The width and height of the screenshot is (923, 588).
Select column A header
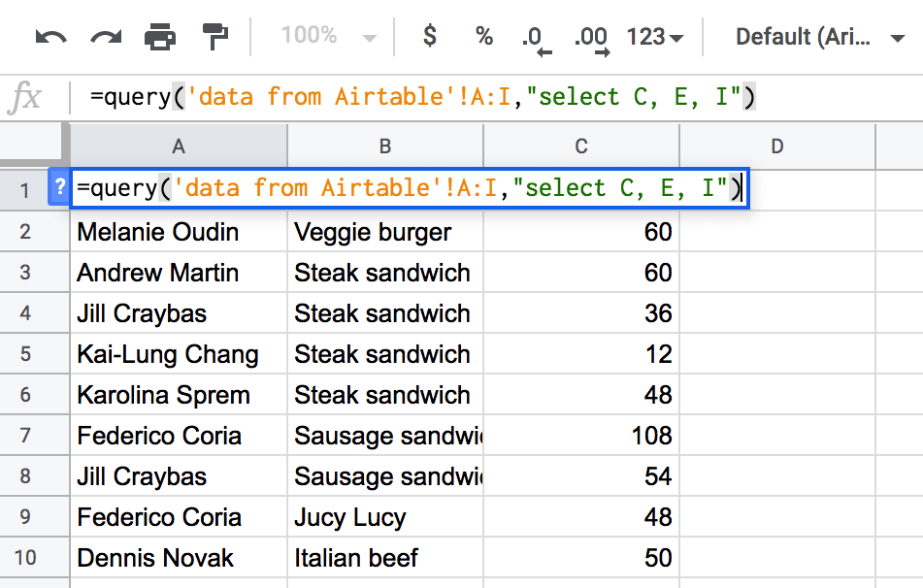click(178, 146)
